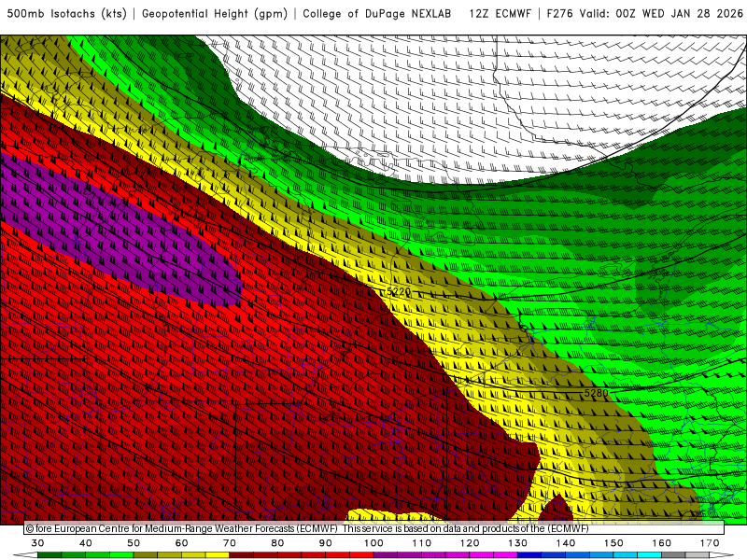Image resolution: width=747 pixels, height=560 pixels.
Task: Select the dark blue color bar segment right of 130
Action: coord(529,555)
